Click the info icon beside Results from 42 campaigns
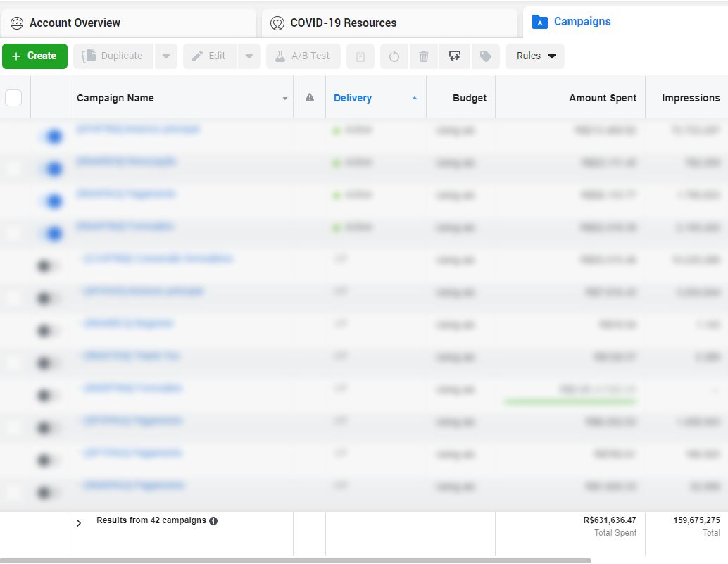The image size is (728, 564). point(213,521)
